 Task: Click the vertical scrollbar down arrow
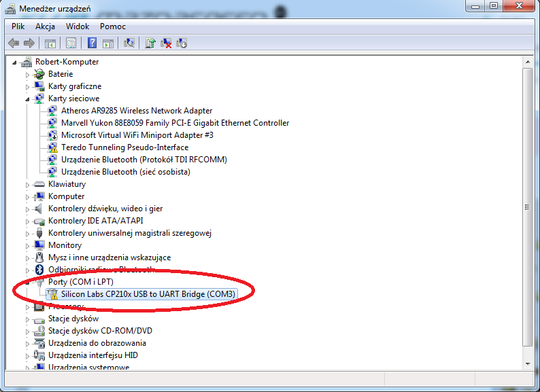(x=527, y=363)
